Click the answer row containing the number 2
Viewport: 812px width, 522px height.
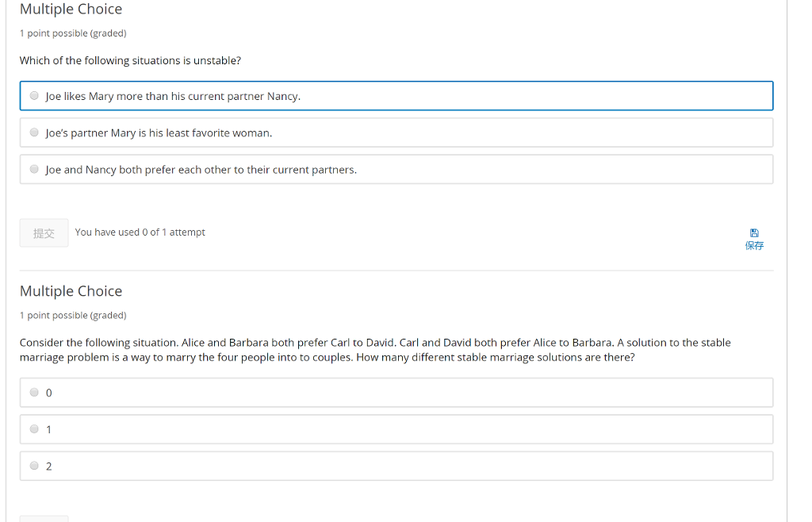pyautogui.click(x=396, y=465)
